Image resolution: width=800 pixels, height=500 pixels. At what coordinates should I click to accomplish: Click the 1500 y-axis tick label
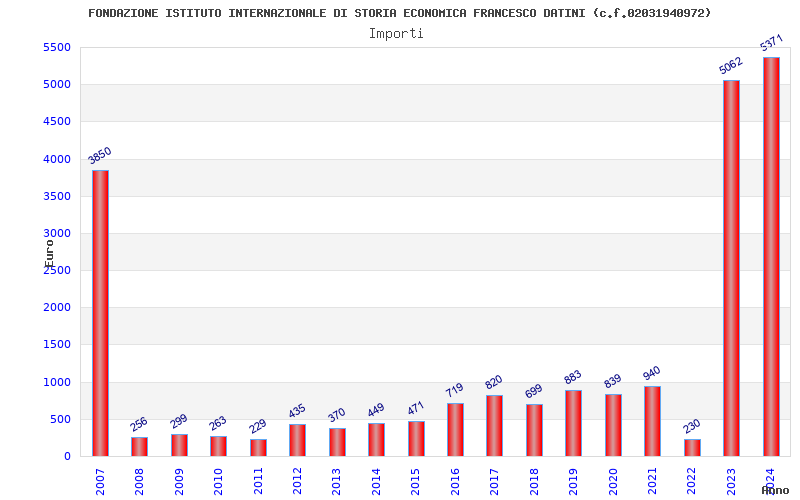[x=57, y=344]
